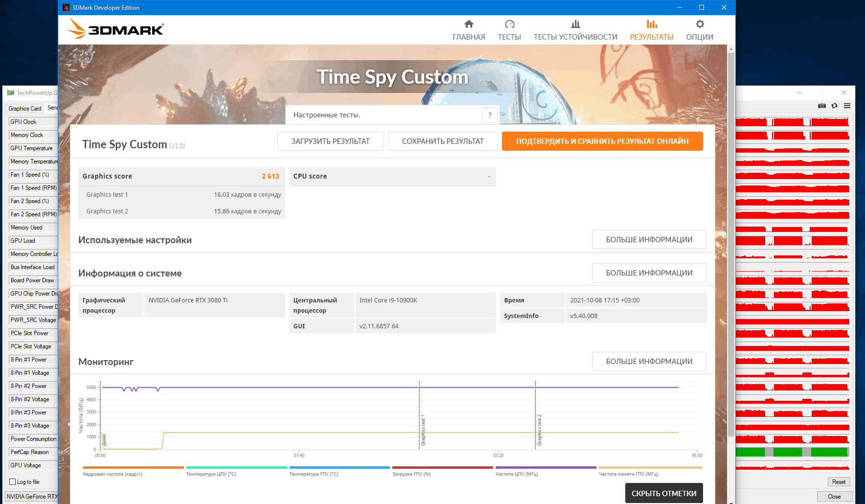Click Close button in GPU-Z
The width and height of the screenshot is (865, 504).
coord(834,496)
